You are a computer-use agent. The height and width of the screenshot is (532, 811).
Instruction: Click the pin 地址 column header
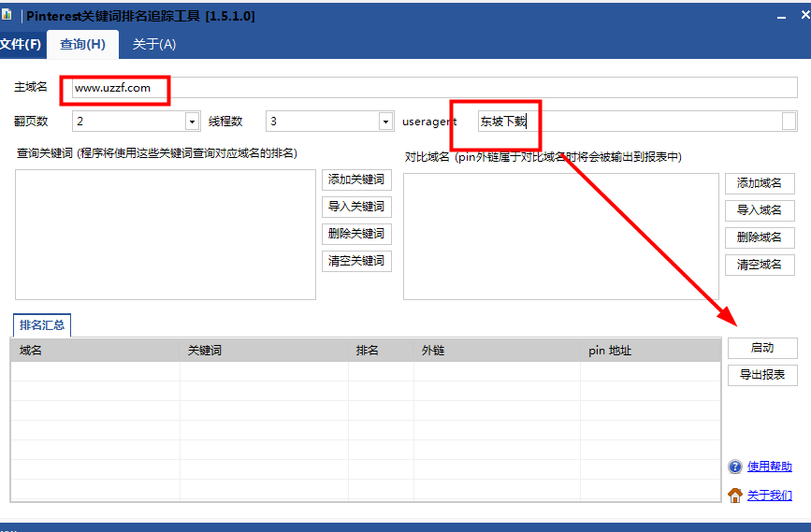651,351
